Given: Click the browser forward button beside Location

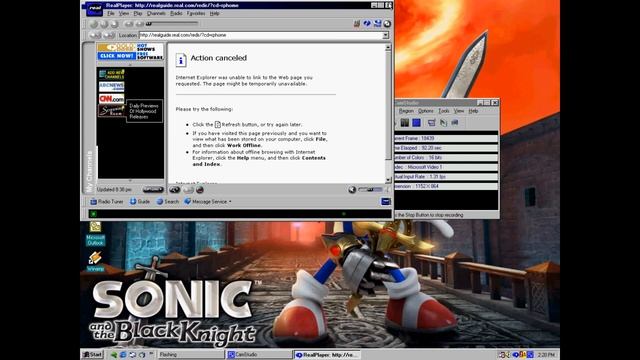Looking at the screenshot, I should coord(109,36).
